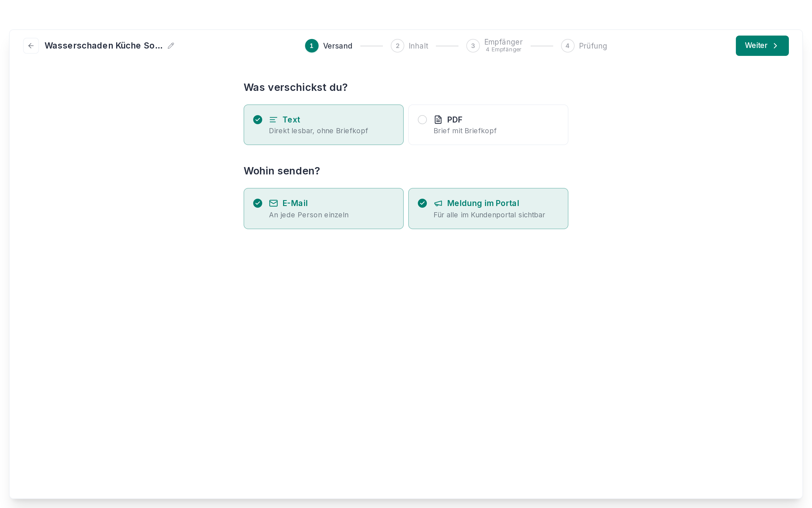The height and width of the screenshot is (508, 812).
Task: Toggle the Meldung im Portal checkmark
Action: coord(422,203)
